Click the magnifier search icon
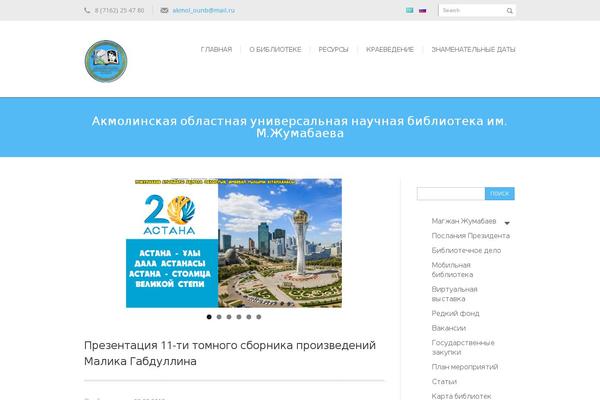 (x=510, y=11)
